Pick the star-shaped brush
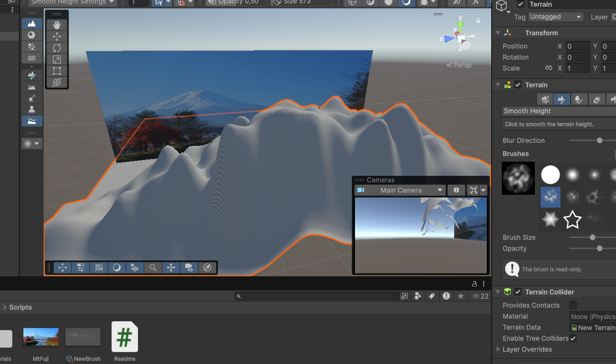The height and width of the screenshot is (364, 616). 572,219
